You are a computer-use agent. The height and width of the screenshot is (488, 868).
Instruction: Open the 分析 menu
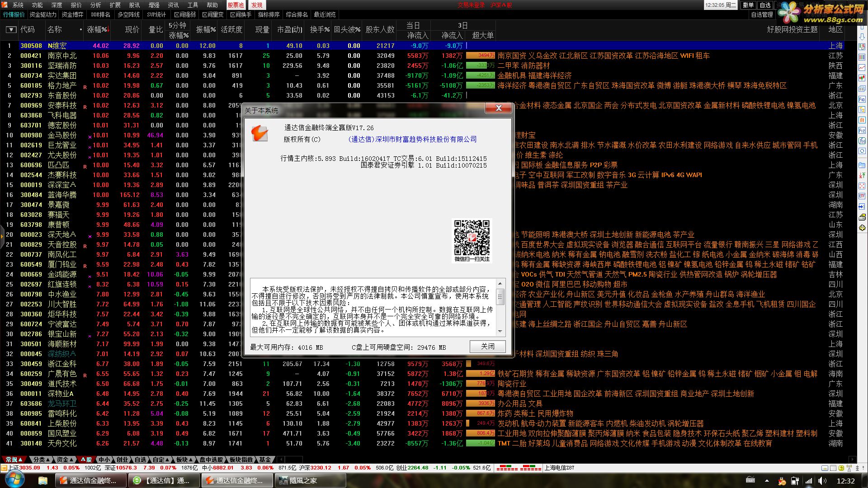click(x=95, y=5)
